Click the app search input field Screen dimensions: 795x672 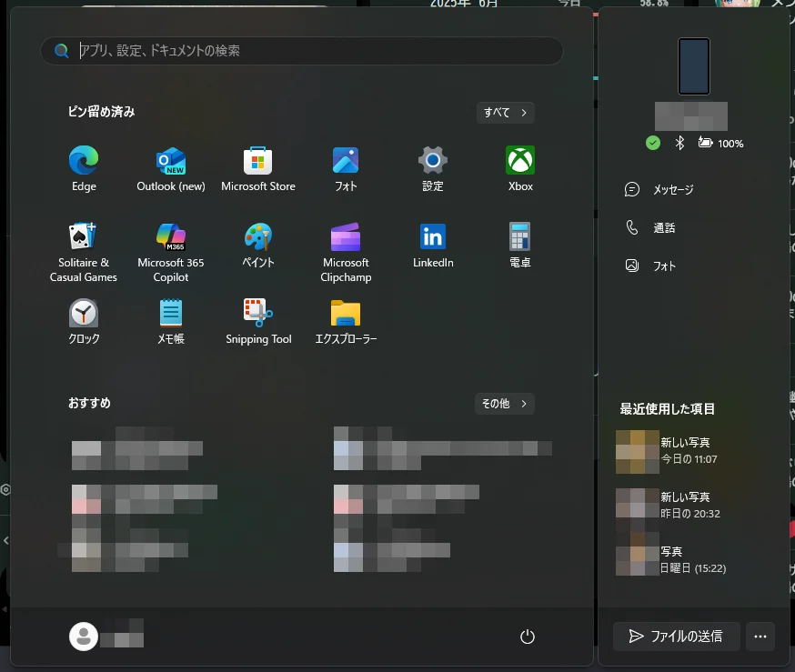[309, 51]
